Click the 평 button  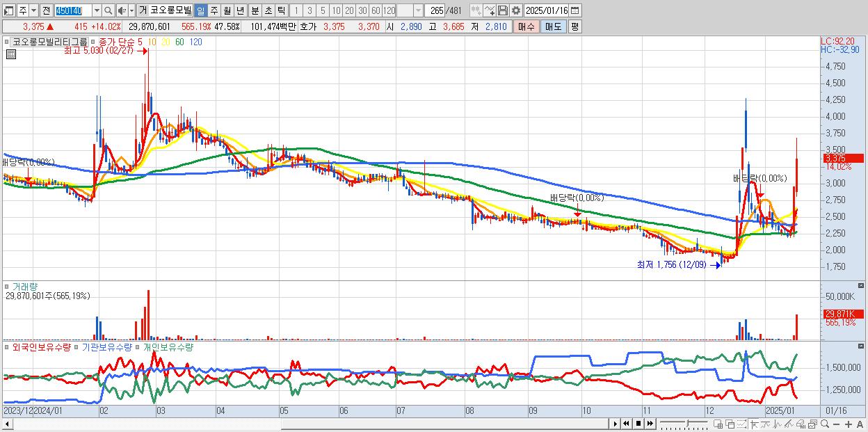574,26
